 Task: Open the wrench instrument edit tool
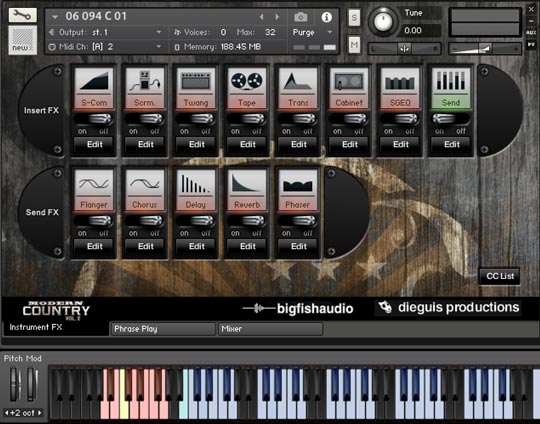point(22,15)
